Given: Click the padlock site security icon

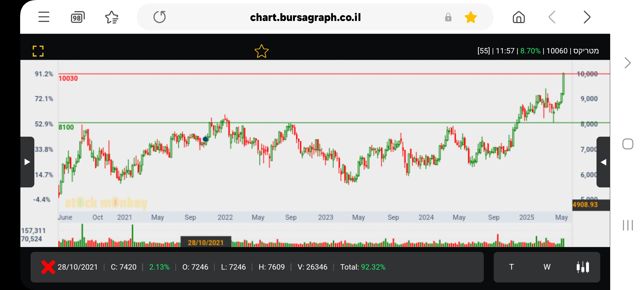Looking at the screenshot, I should point(448,17).
